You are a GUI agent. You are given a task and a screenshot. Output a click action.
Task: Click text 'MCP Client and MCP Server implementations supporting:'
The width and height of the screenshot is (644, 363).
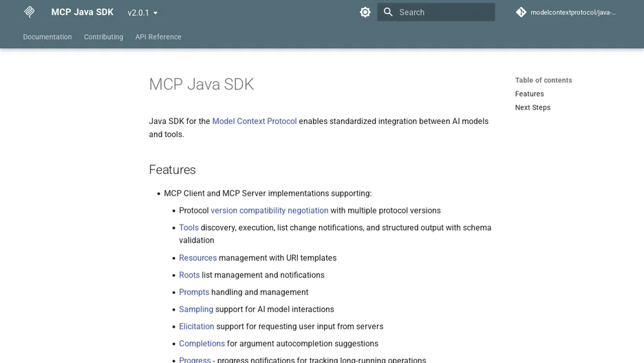pos(268,194)
